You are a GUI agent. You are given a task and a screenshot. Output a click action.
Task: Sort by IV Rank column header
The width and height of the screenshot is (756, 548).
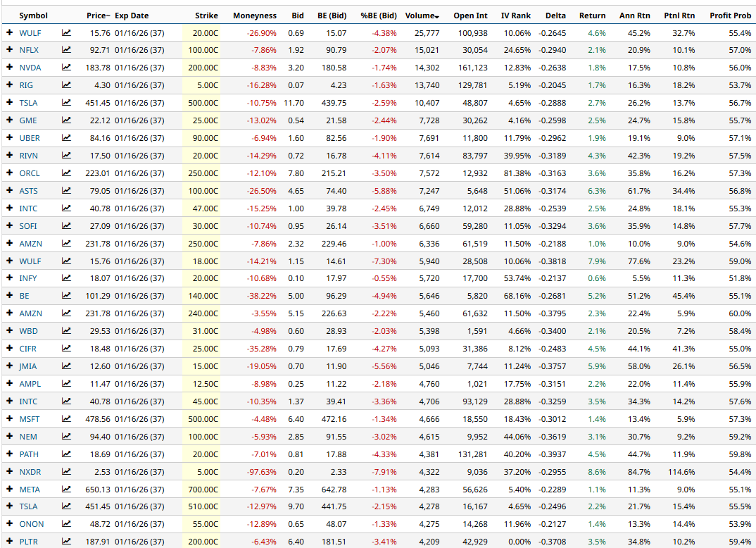(515, 15)
